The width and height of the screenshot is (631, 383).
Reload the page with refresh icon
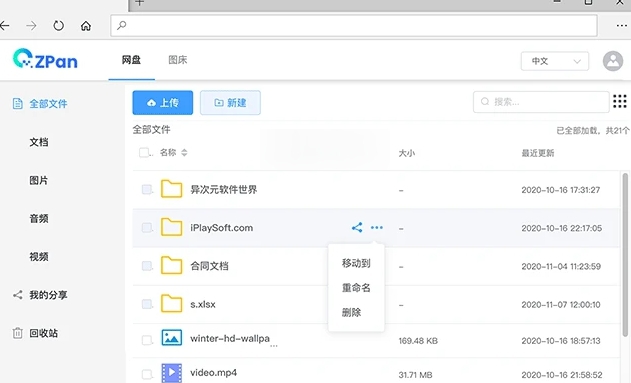click(x=59, y=26)
